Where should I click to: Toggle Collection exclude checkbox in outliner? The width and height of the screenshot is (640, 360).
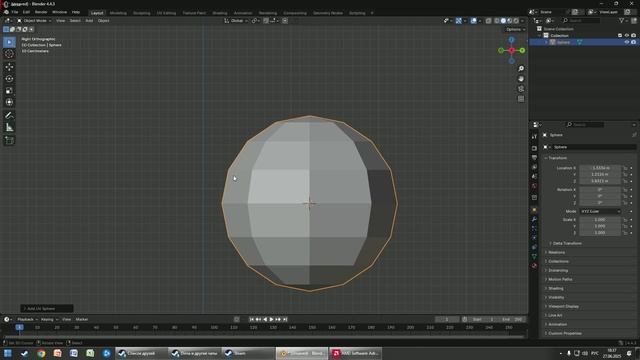[x=620, y=36]
